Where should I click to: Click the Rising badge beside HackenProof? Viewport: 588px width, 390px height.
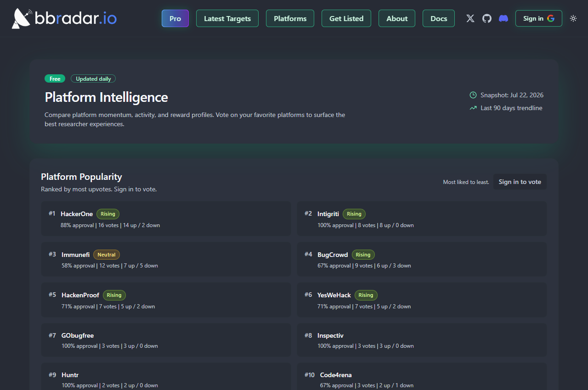(114, 295)
